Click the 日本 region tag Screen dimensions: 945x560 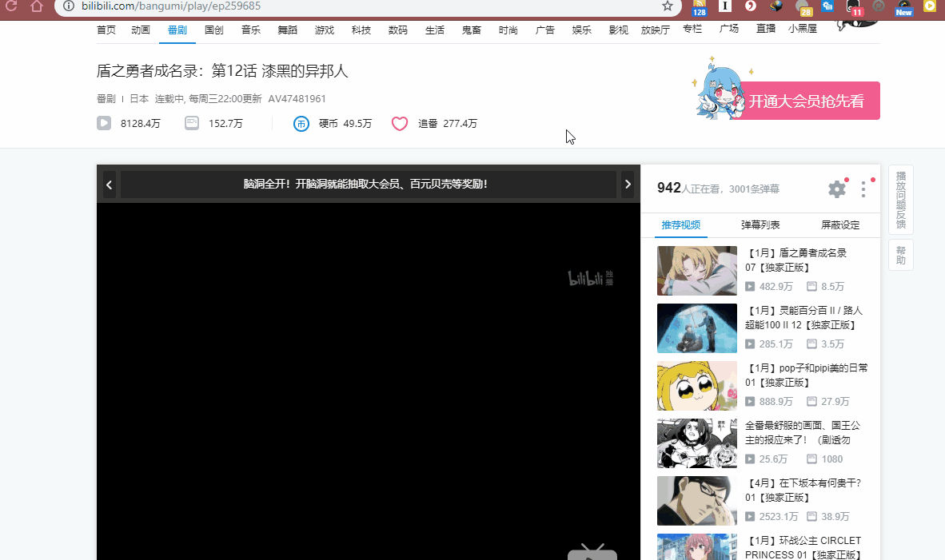(139, 99)
